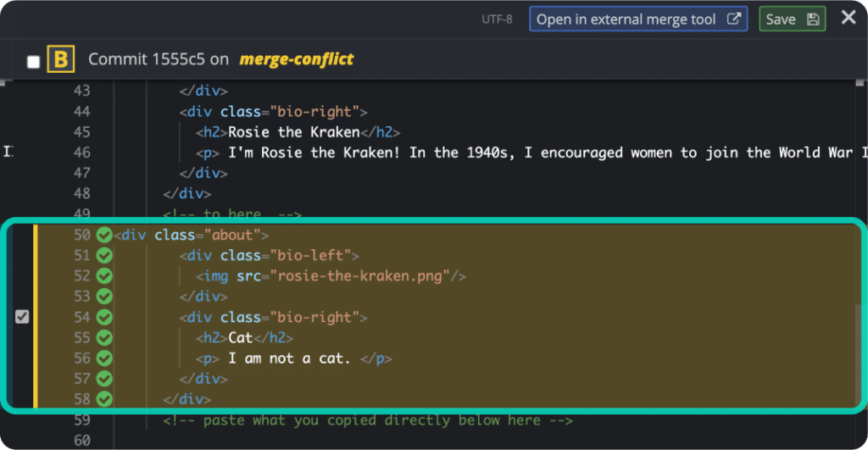This screenshot has height=450, width=868.
Task: Toggle the line 53 checkmark selection
Action: coord(104,297)
